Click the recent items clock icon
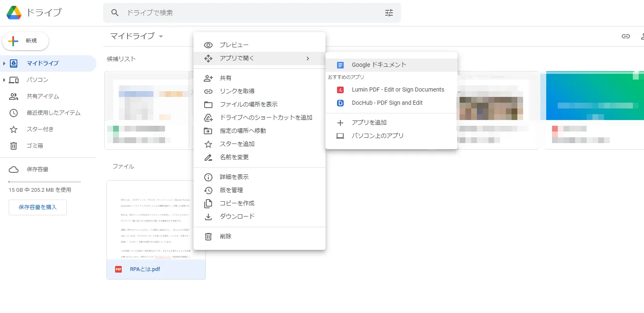The image size is (644, 313). [14, 113]
